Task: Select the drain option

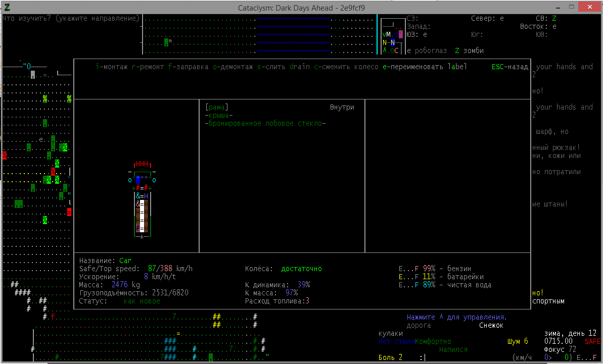Action: click(300, 67)
